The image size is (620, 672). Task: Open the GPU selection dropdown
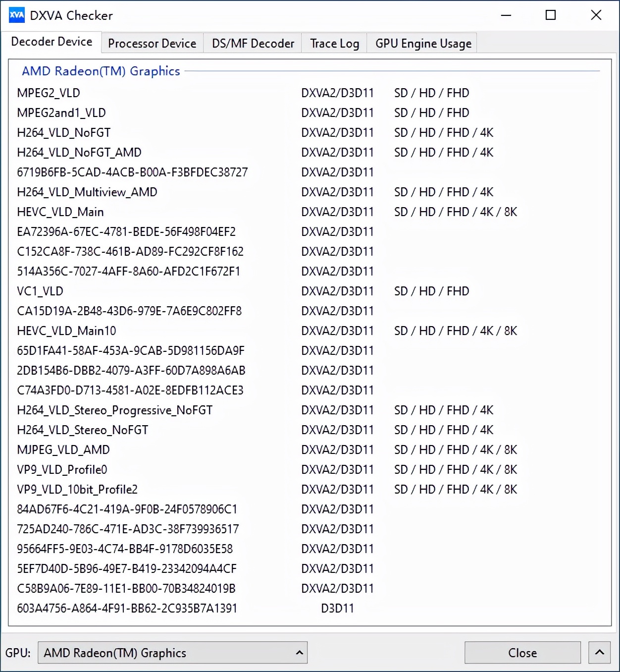[172, 653]
